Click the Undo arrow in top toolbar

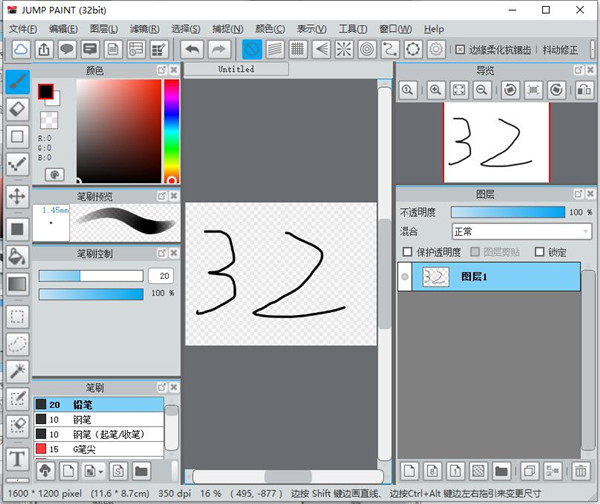pyautogui.click(x=193, y=49)
